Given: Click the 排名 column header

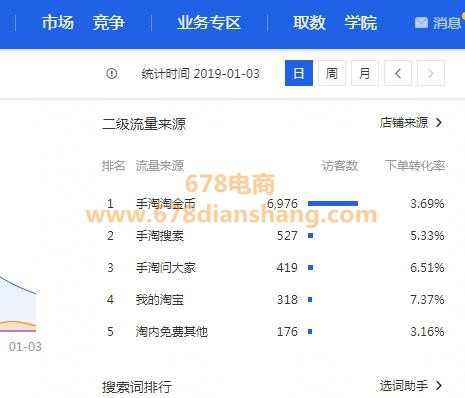Looking at the screenshot, I should [113, 165].
